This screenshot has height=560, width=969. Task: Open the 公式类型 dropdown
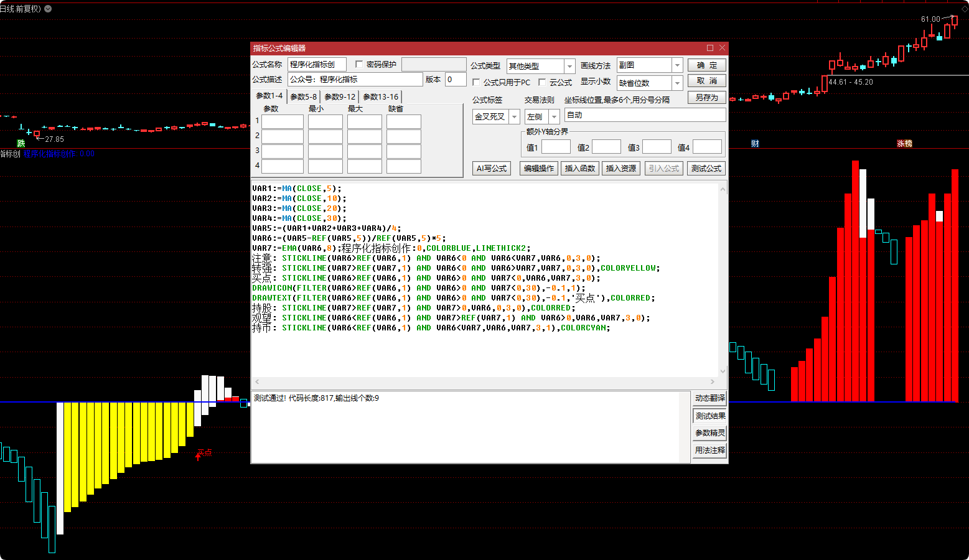(569, 66)
